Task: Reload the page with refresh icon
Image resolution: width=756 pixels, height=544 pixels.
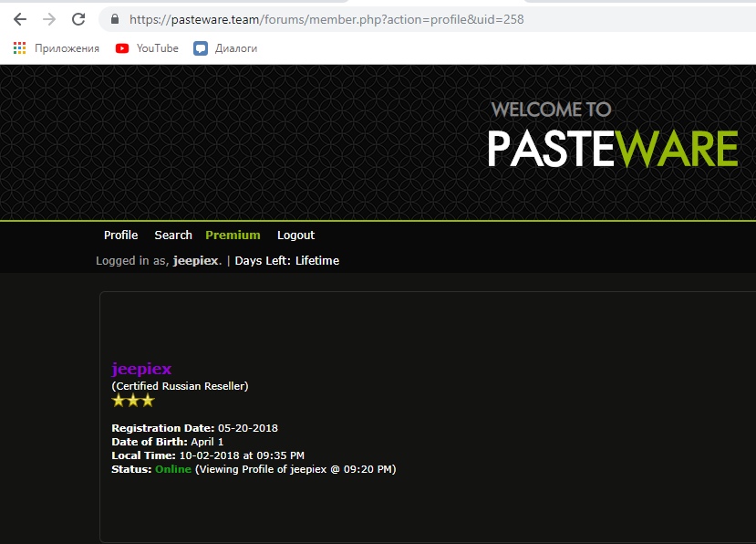Action: (x=78, y=19)
